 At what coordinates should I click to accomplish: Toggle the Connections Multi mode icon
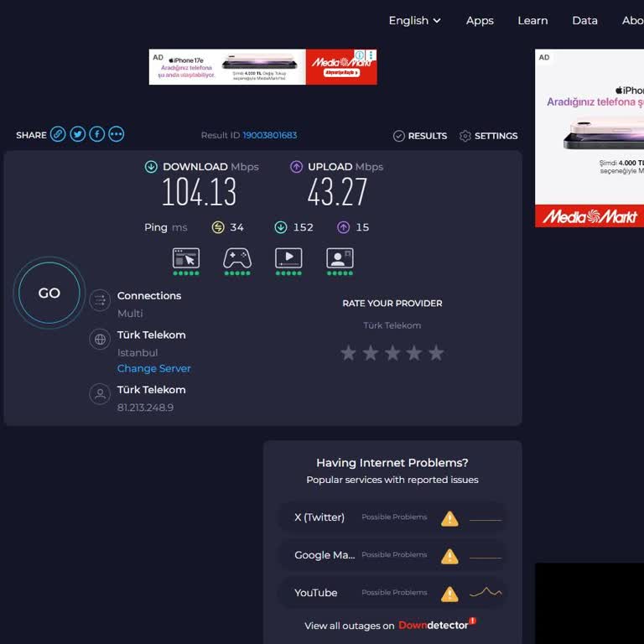(x=100, y=301)
